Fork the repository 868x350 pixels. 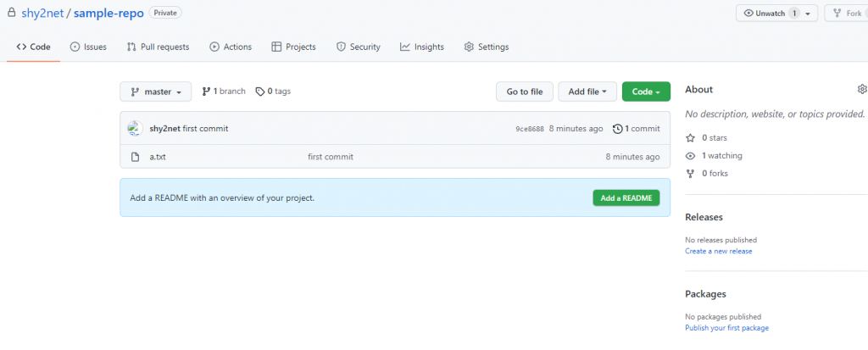coord(847,14)
